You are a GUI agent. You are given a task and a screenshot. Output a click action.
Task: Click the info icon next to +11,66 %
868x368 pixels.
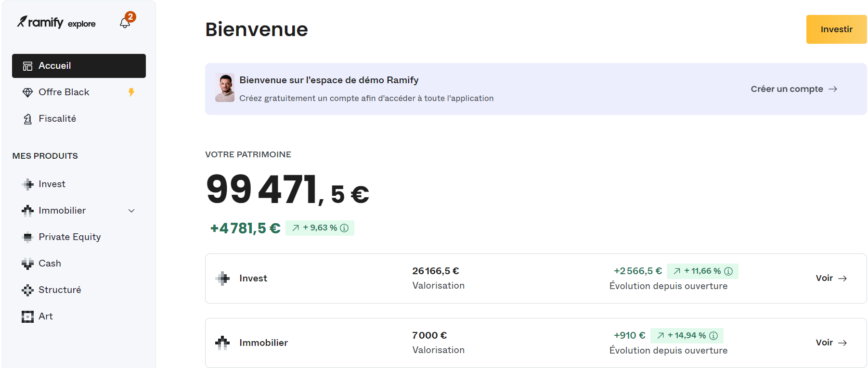(x=728, y=271)
